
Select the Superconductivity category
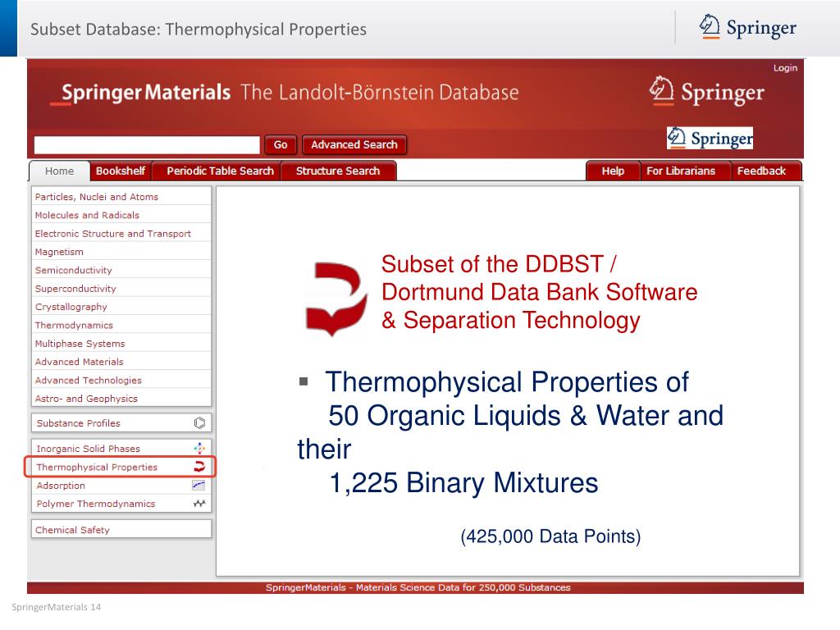pyautogui.click(x=121, y=288)
